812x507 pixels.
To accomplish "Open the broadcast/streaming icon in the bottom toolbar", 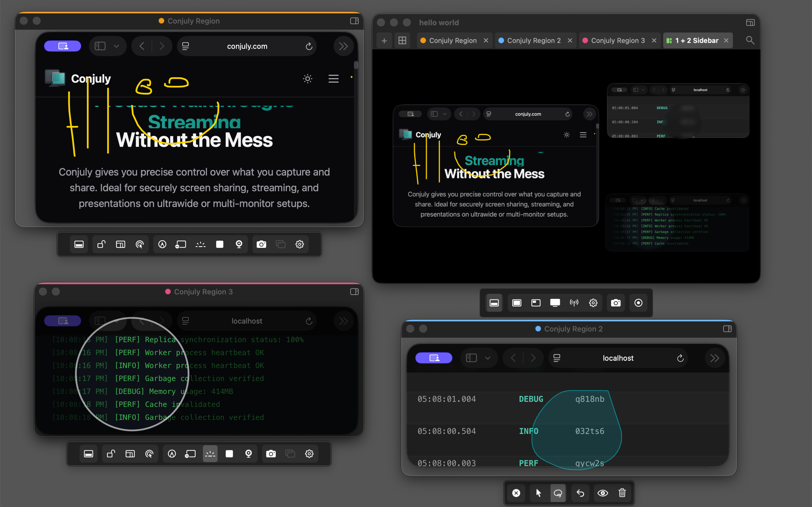I will tap(574, 303).
